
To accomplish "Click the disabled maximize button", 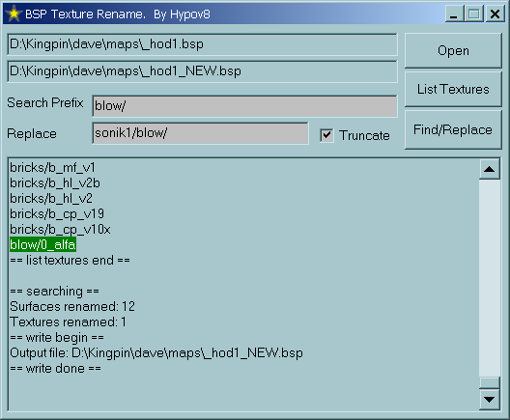I will point(474,14).
